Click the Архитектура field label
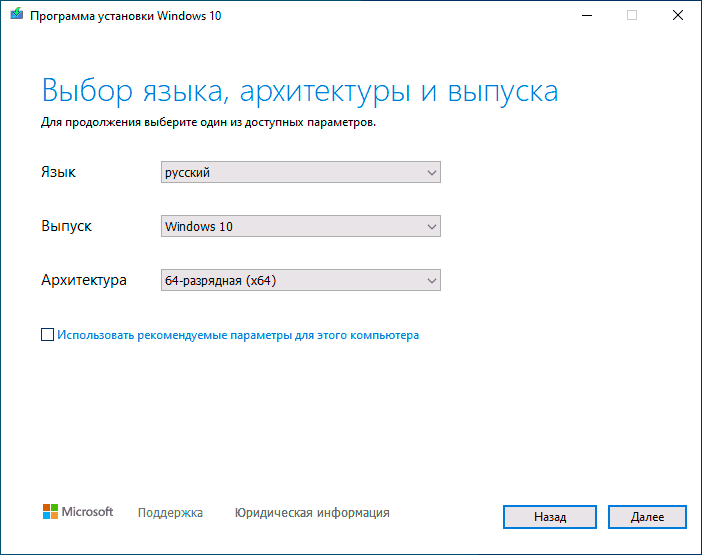The height and width of the screenshot is (555, 702). point(84,281)
